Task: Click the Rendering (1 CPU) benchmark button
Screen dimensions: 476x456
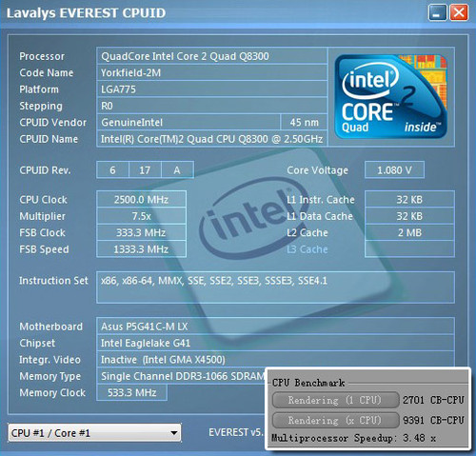Action: tap(335, 400)
